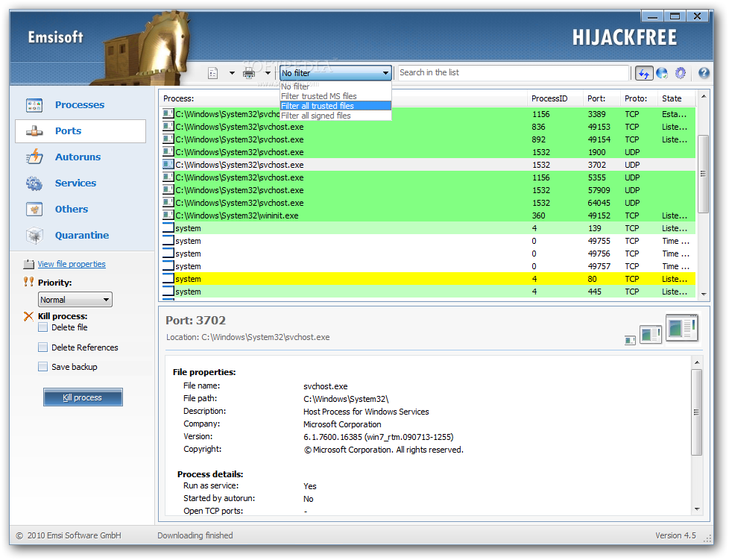Click the Downloading finished status text

pos(195,535)
